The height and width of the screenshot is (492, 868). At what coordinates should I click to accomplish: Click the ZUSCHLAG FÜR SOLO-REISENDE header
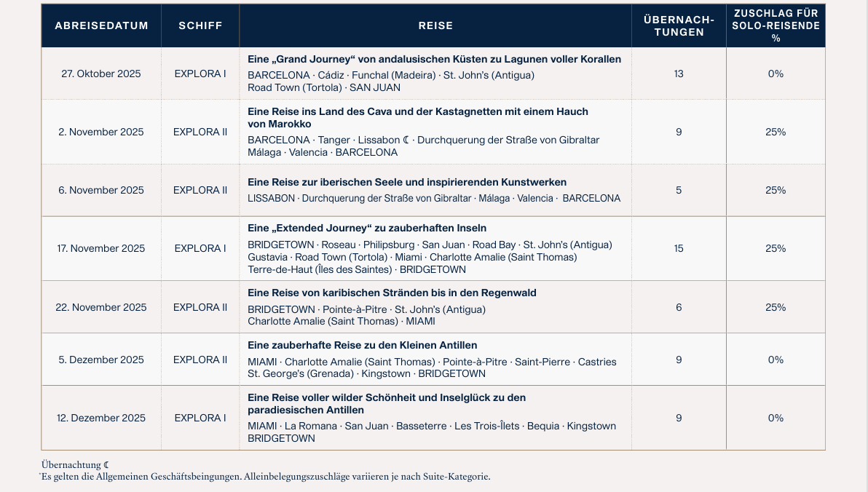click(x=776, y=25)
